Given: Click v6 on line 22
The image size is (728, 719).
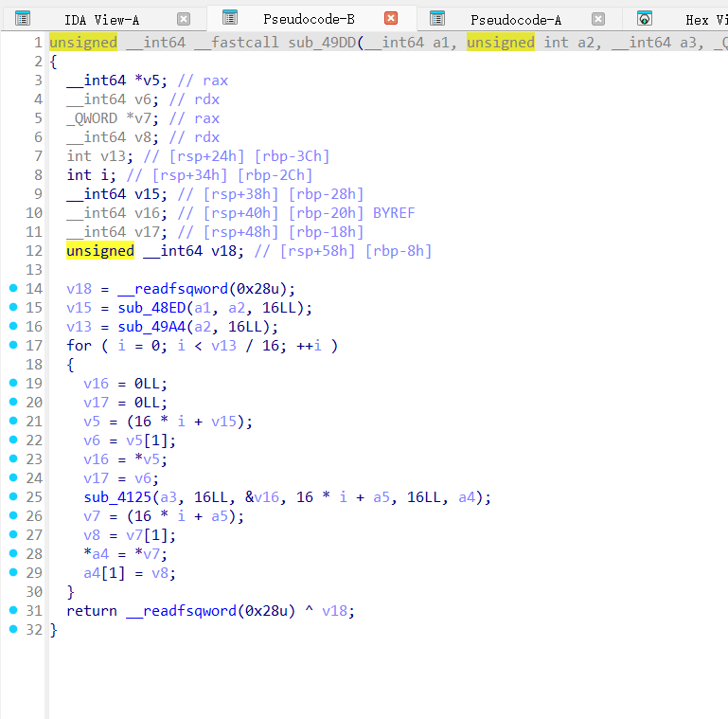Looking at the screenshot, I should (92, 440).
